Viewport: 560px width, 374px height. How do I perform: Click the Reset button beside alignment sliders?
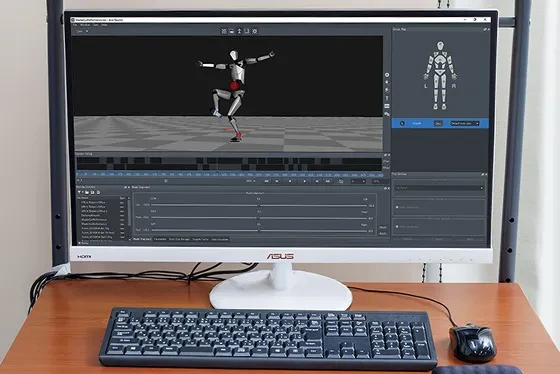click(383, 227)
